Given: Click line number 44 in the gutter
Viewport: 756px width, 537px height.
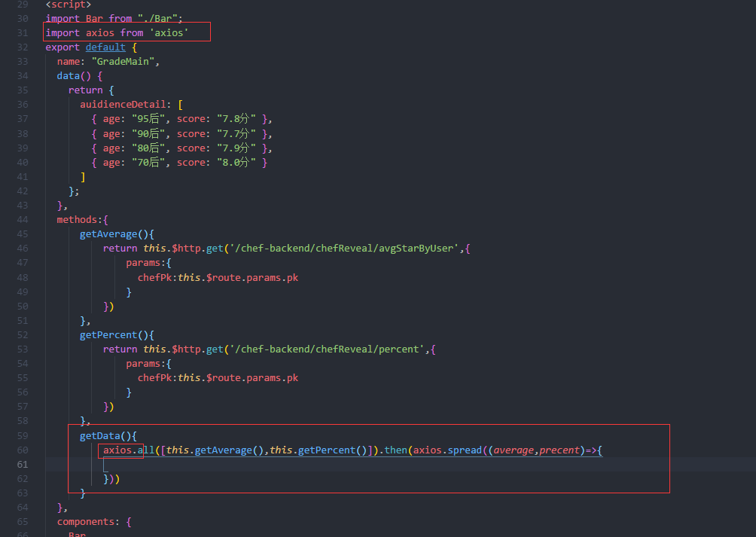Looking at the screenshot, I should pyautogui.click(x=23, y=220).
